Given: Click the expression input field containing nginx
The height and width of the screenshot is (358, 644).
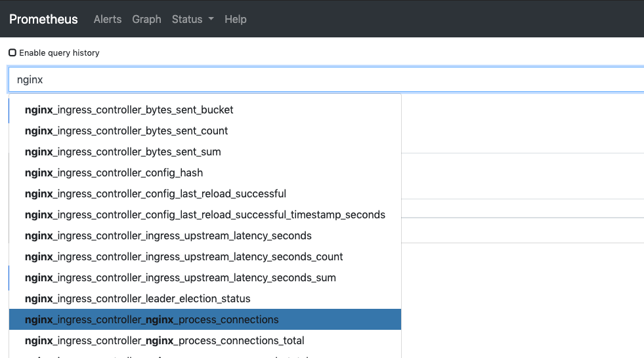Looking at the screenshot, I should 326,79.
